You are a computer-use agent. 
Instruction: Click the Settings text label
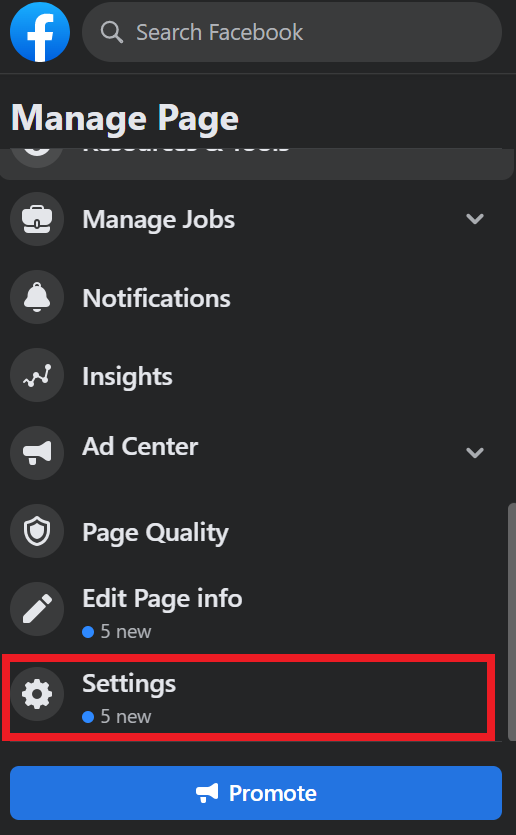129,683
